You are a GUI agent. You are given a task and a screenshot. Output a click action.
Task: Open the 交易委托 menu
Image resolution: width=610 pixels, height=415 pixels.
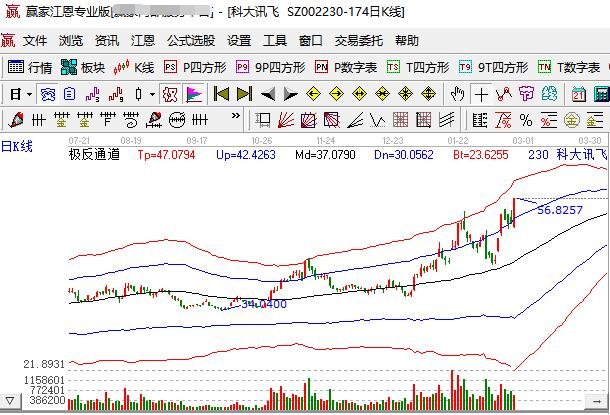point(359,40)
